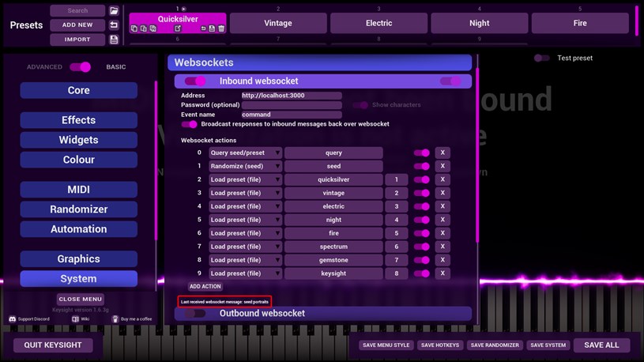Open presets folder icon beside Search
644x362 pixels.
point(114,11)
